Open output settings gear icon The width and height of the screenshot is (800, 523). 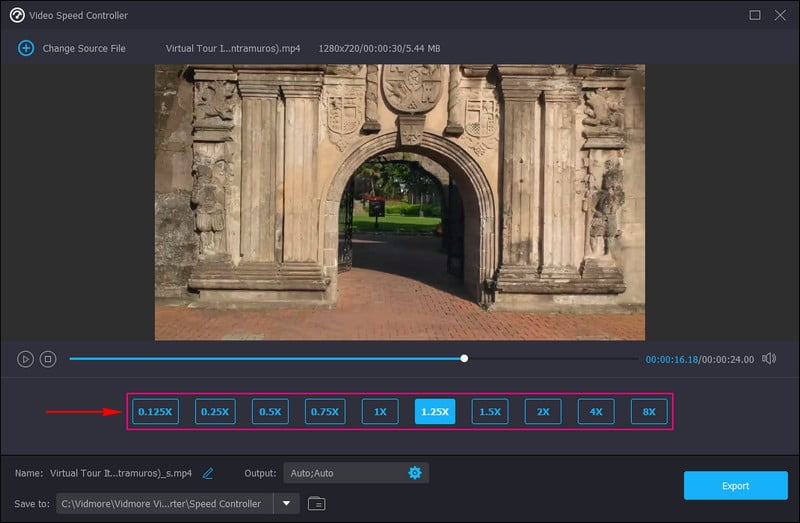point(415,473)
